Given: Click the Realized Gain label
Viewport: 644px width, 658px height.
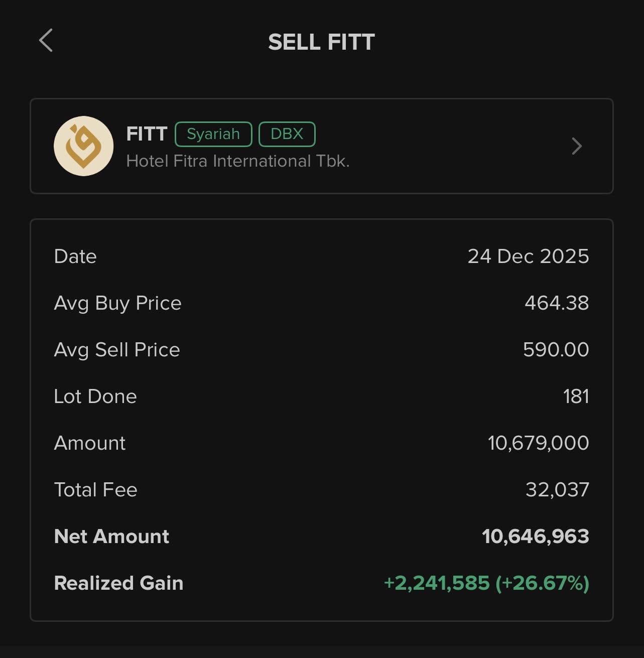Looking at the screenshot, I should [x=118, y=583].
